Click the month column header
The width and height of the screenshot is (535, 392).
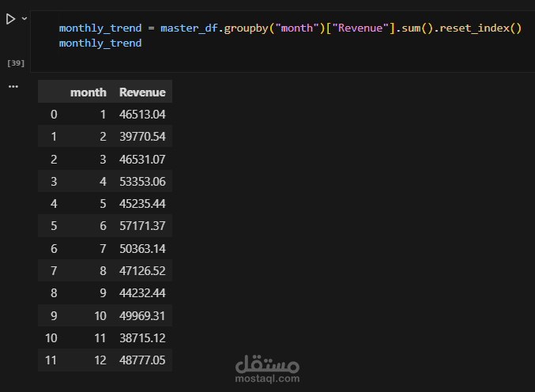tap(88, 92)
